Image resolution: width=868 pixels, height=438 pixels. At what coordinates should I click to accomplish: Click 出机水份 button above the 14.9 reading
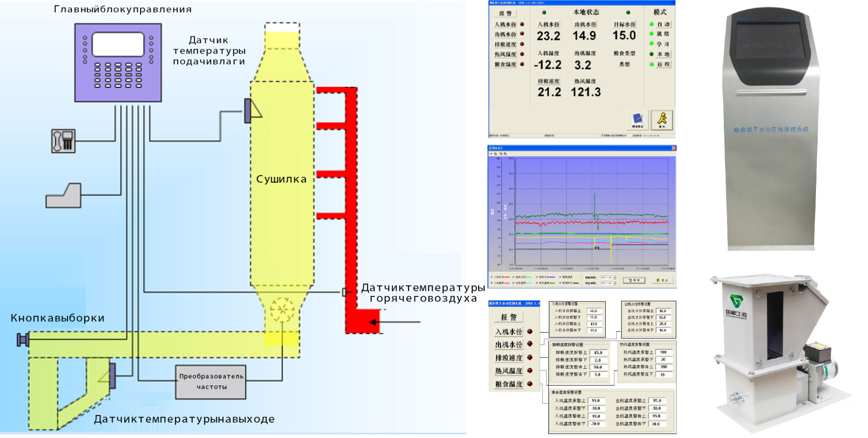pos(585,24)
